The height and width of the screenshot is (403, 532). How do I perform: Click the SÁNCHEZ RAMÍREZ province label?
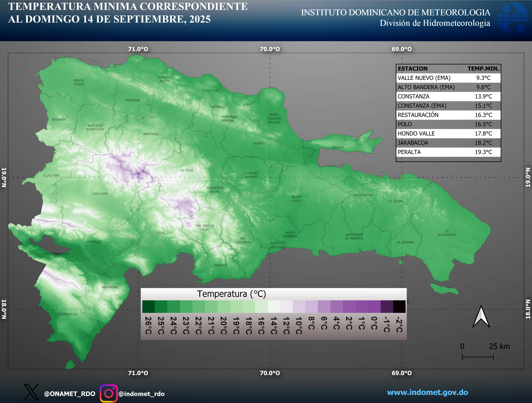[x=252, y=175]
